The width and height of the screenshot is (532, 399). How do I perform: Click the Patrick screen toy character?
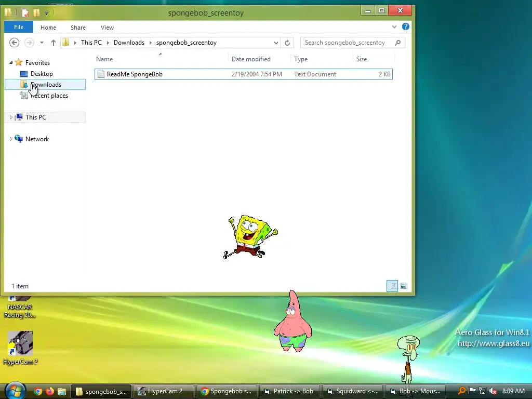click(292, 321)
